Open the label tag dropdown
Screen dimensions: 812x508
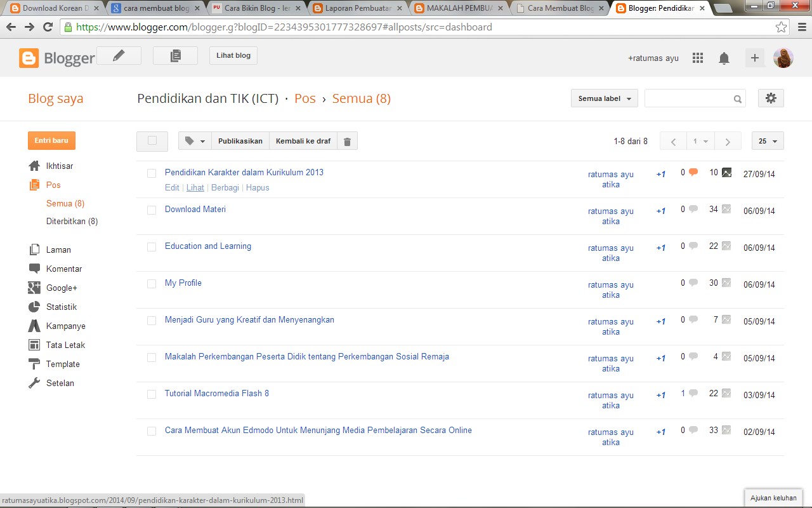click(x=195, y=141)
